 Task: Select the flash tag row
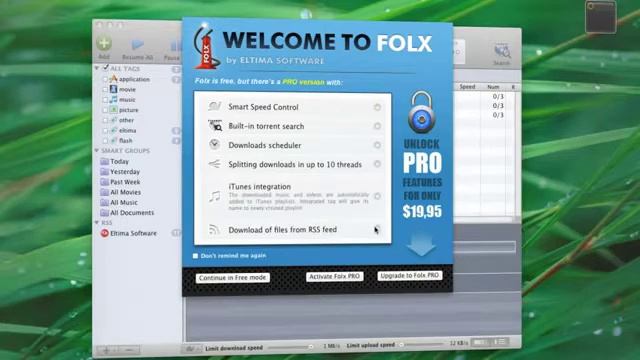[x=125, y=140]
